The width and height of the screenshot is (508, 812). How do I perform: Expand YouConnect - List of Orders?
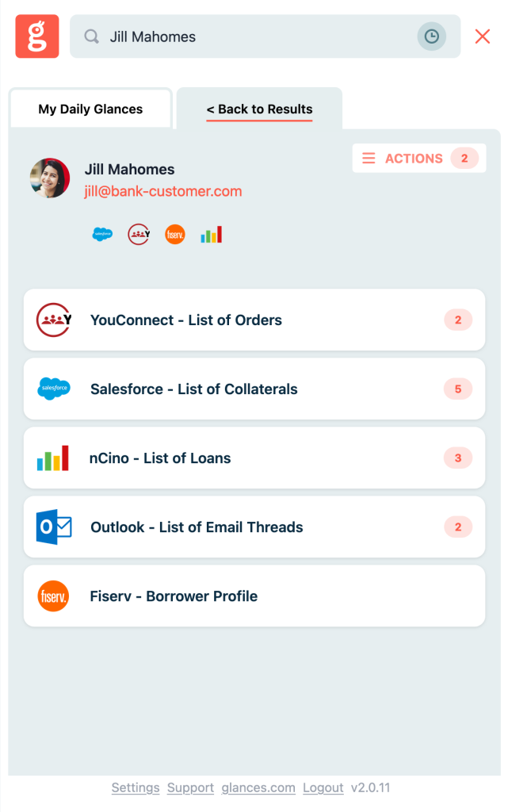(254, 320)
